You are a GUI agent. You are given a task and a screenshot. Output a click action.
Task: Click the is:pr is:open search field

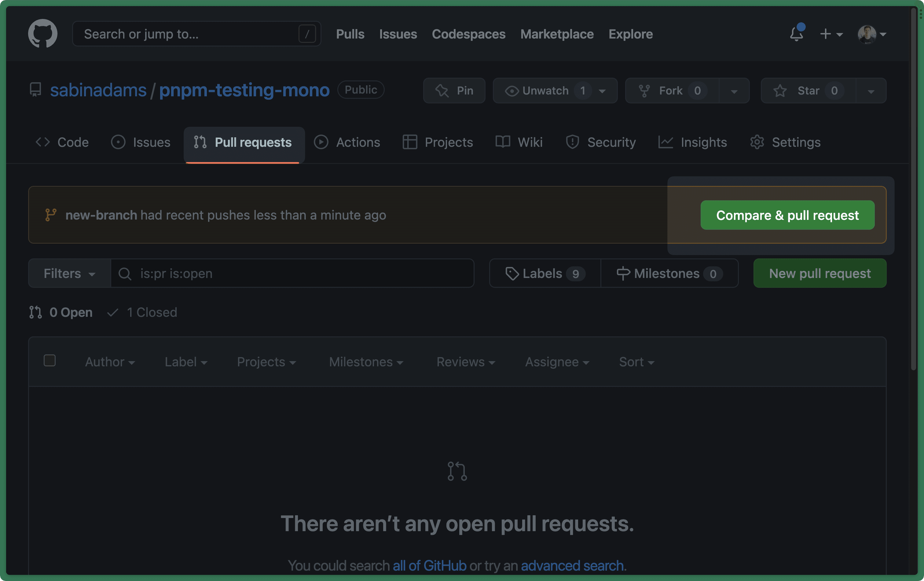[291, 273]
